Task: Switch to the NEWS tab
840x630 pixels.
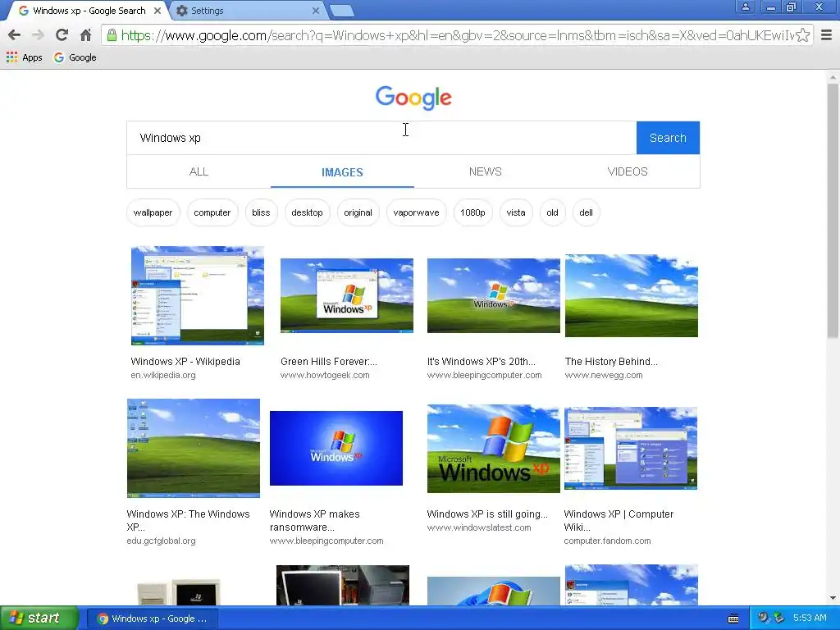Action: pyautogui.click(x=486, y=171)
